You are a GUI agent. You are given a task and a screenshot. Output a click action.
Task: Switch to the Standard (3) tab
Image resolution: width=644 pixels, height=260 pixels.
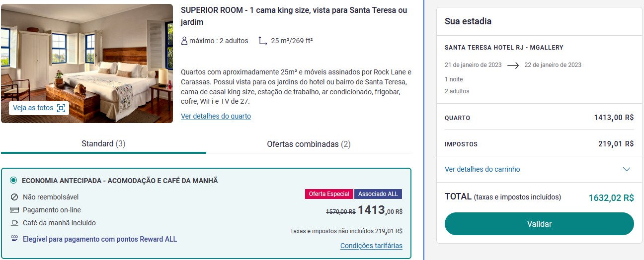tap(103, 144)
